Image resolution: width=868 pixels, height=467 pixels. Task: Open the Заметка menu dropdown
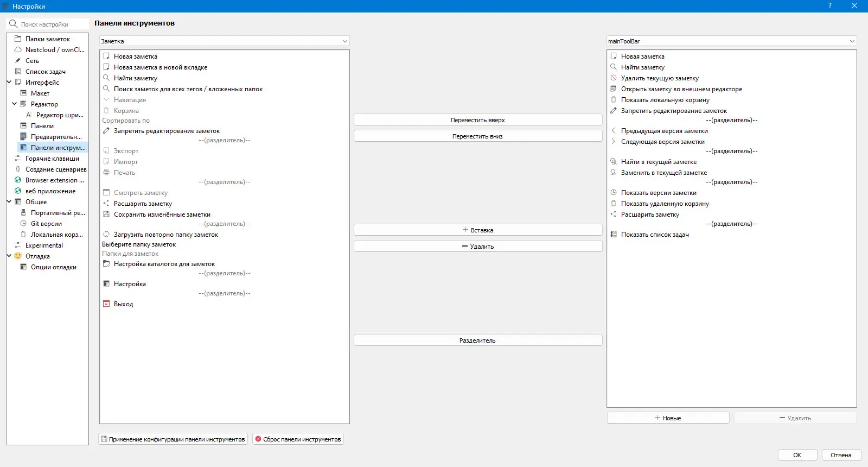(224, 41)
